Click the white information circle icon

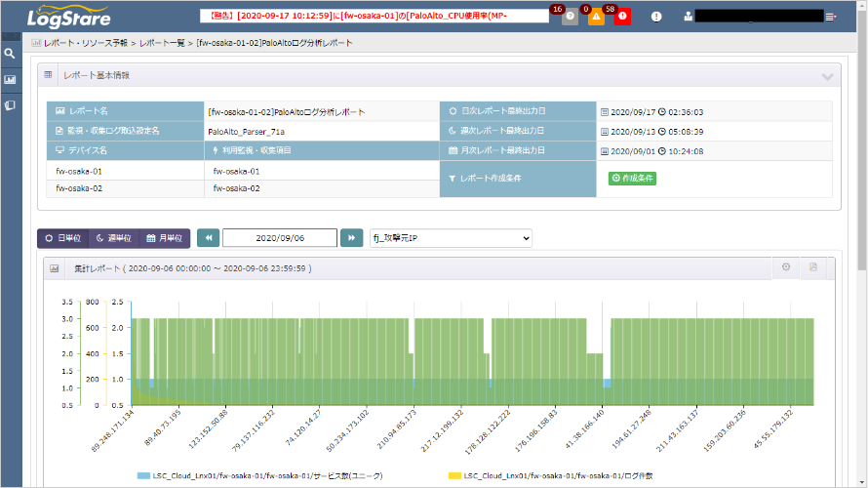click(656, 17)
